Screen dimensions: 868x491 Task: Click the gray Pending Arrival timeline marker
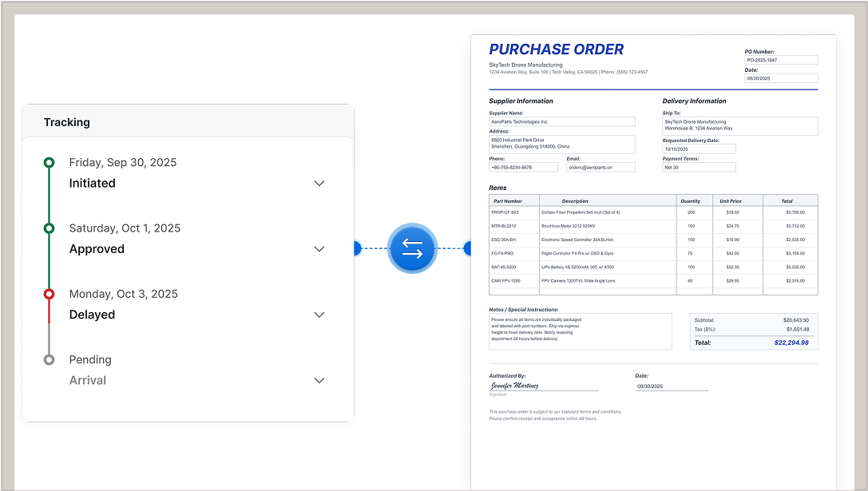tap(49, 360)
